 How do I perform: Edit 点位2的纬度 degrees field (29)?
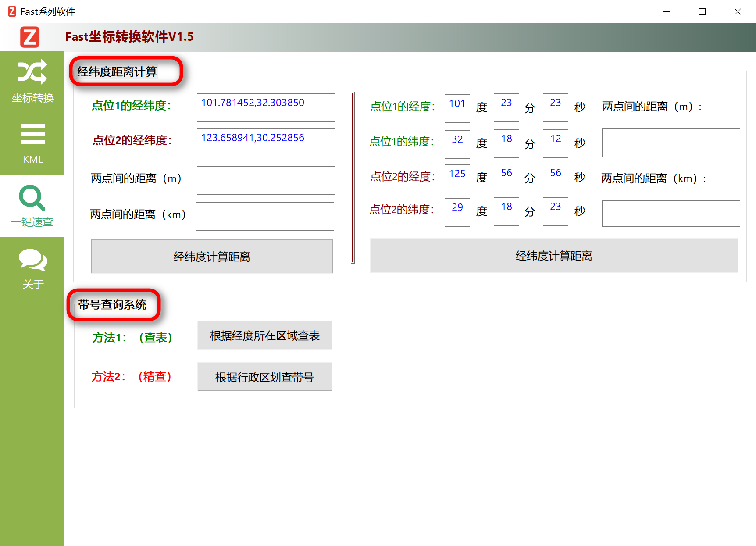click(x=457, y=212)
